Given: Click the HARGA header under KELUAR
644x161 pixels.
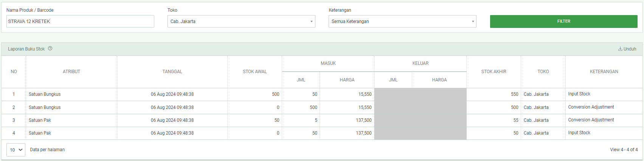Looking at the screenshot, I should 439,80.
